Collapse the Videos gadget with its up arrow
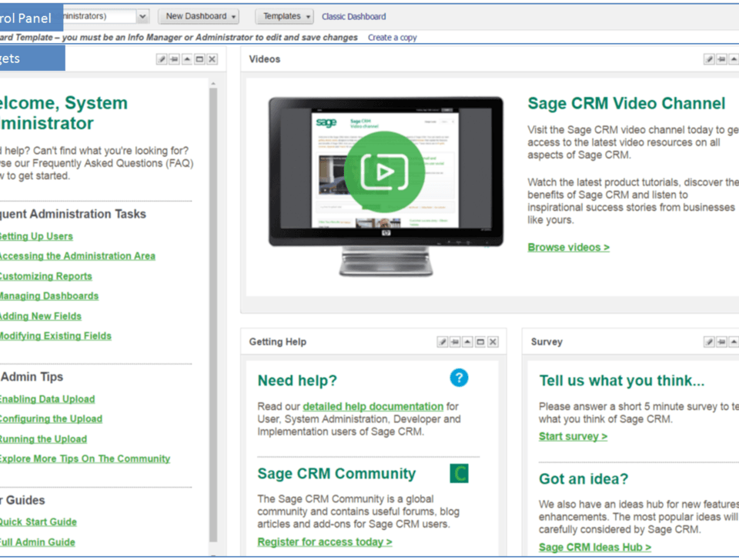This screenshot has height=560, width=739. coord(734,59)
